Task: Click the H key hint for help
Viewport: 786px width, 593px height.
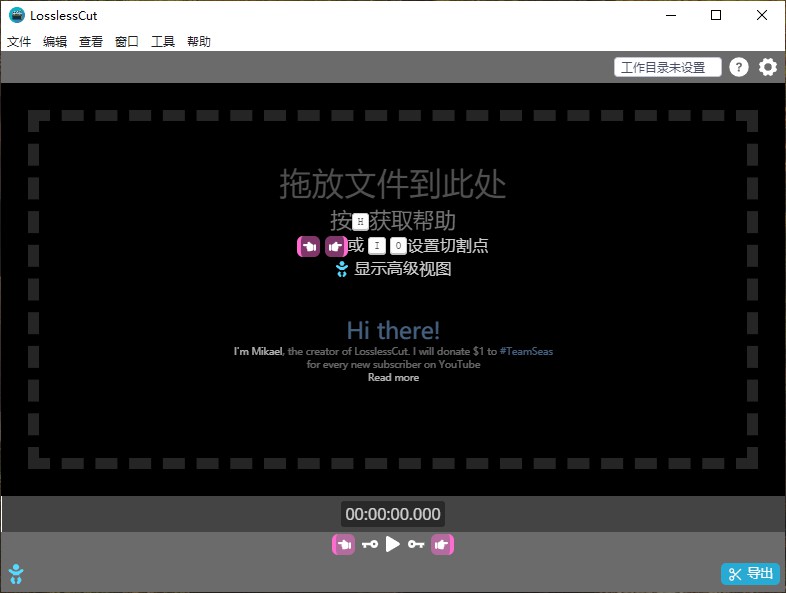Action: tap(360, 221)
